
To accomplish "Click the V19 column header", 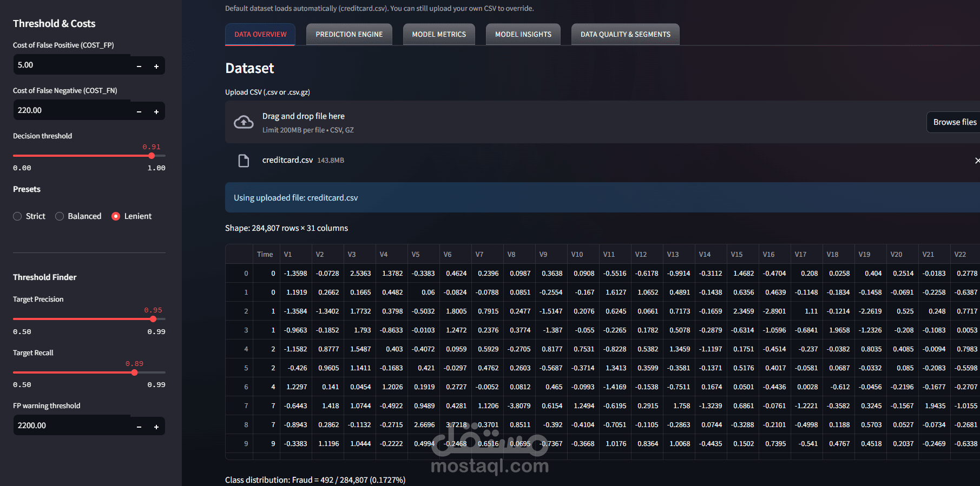I will click(870, 254).
